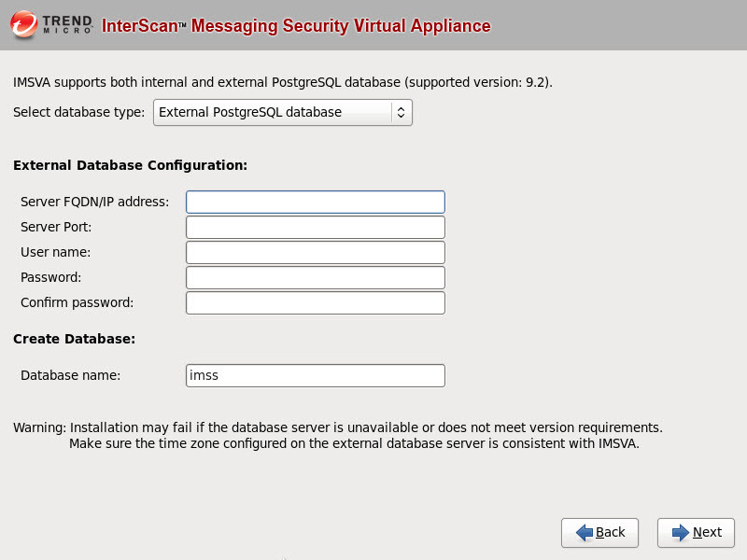The width and height of the screenshot is (747, 560).
Task: Click the blue left arrow icon on Back
Action: pos(585,532)
